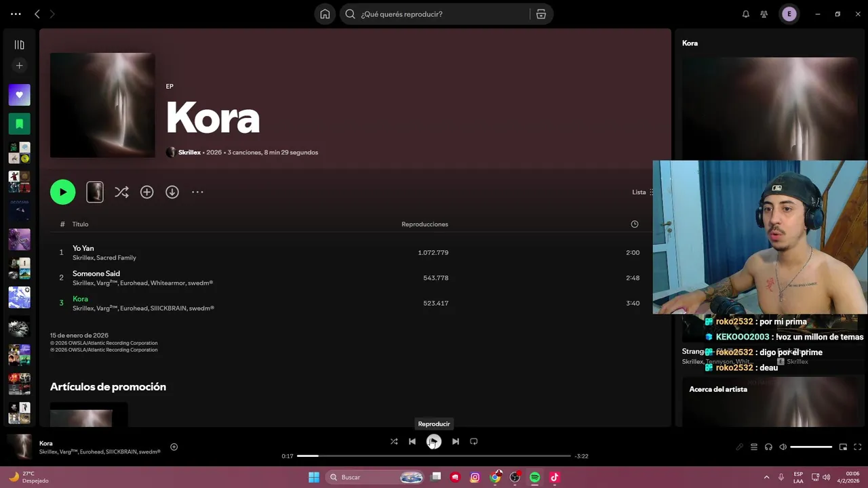Browse categories icon in search bar
This screenshot has height=488, width=868.
click(540, 14)
